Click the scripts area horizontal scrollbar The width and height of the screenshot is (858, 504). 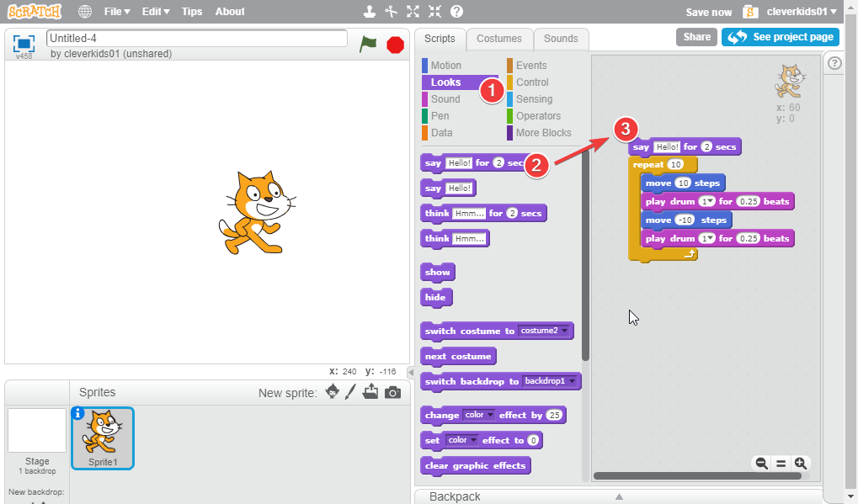coord(698,475)
